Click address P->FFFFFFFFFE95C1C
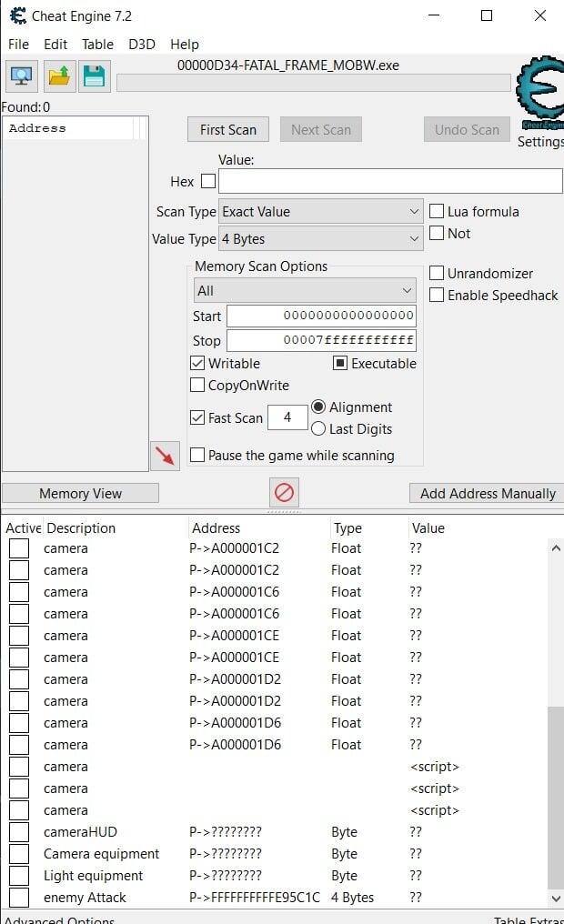The width and height of the screenshot is (564, 924). pyautogui.click(x=255, y=898)
